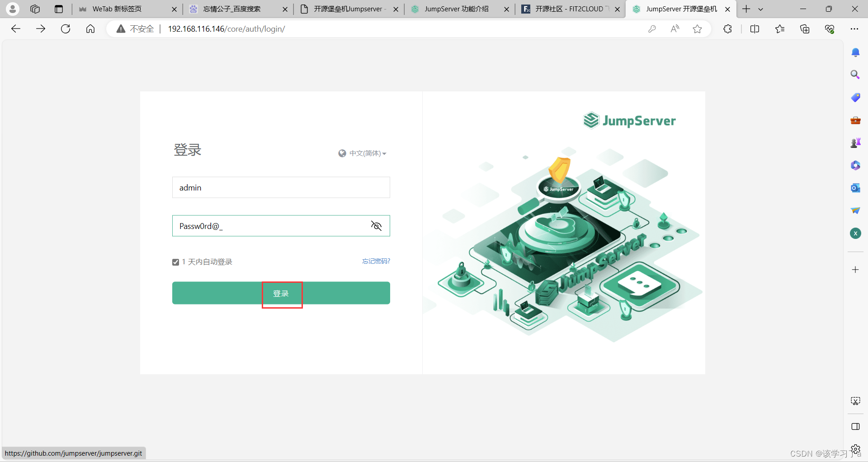Click the browser Back arrow
The width and height of the screenshot is (868, 462).
[x=16, y=29]
